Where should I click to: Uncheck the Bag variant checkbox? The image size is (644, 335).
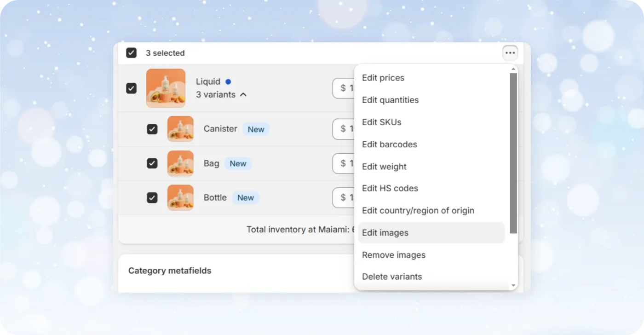(x=152, y=163)
